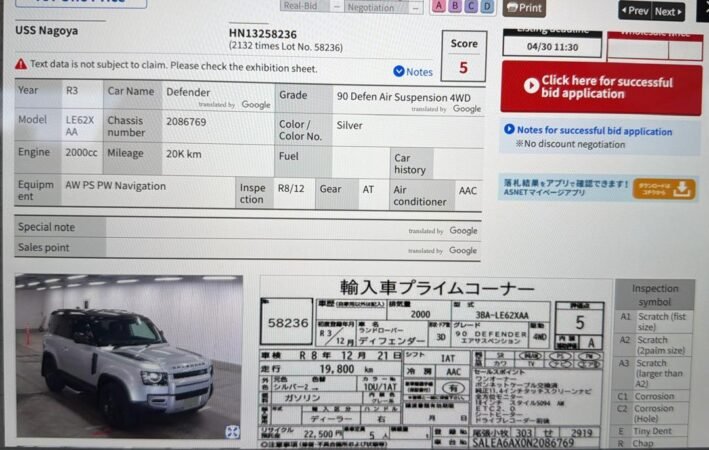The height and width of the screenshot is (450, 709).
Task: Click the A1 Scratch inspection symbol row
Action: 654,321
